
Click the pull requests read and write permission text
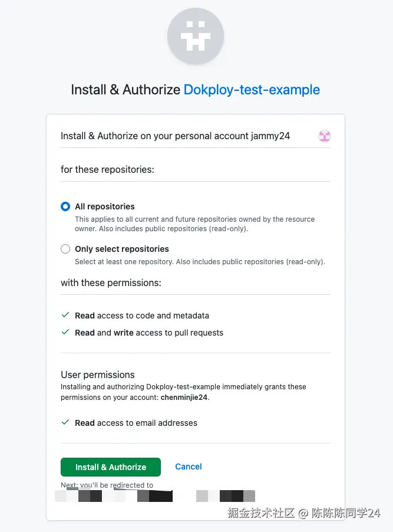point(149,333)
